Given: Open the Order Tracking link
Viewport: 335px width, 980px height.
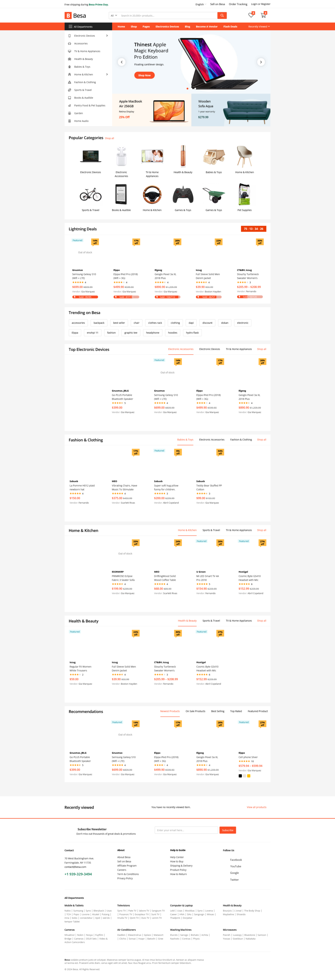Looking at the screenshot, I should (x=238, y=4).
